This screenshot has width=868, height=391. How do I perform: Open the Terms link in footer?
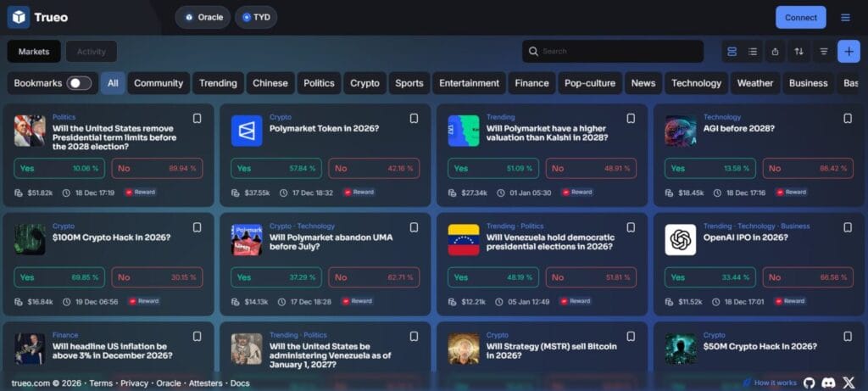pyautogui.click(x=101, y=383)
